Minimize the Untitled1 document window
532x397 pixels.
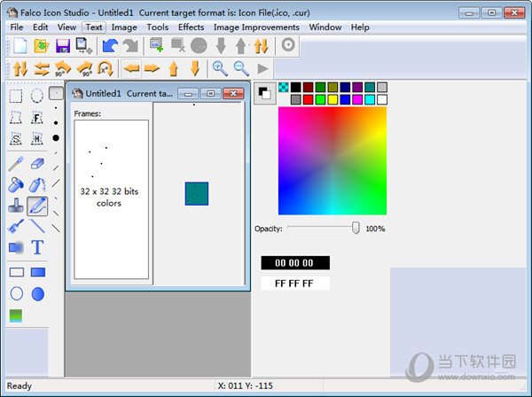coord(188,94)
